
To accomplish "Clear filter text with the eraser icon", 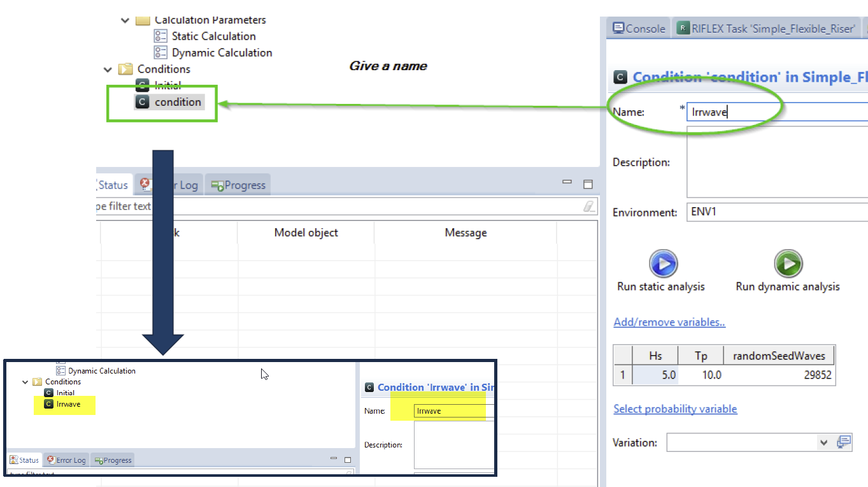I will coord(589,206).
